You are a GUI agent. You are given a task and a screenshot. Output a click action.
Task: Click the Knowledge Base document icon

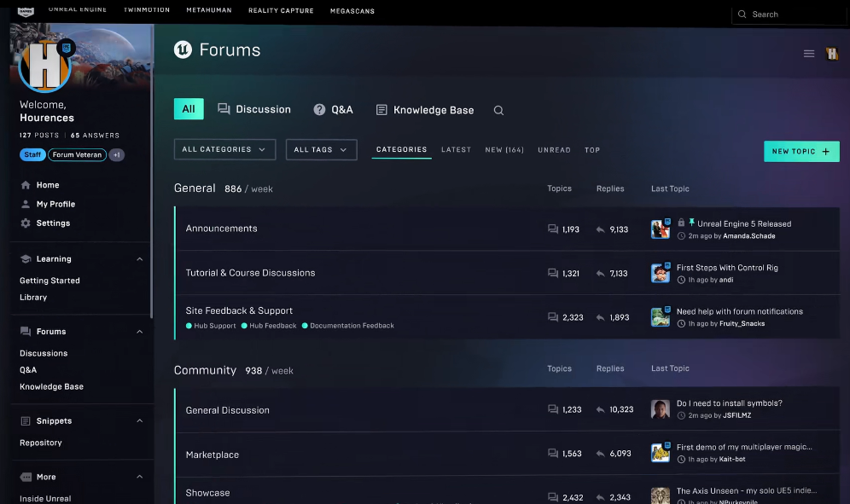click(381, 110)
